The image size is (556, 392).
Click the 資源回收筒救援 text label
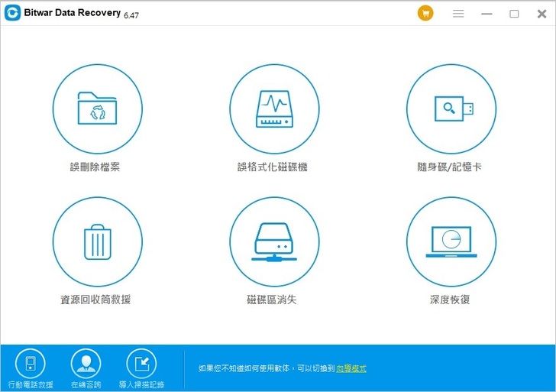[95, 300]
